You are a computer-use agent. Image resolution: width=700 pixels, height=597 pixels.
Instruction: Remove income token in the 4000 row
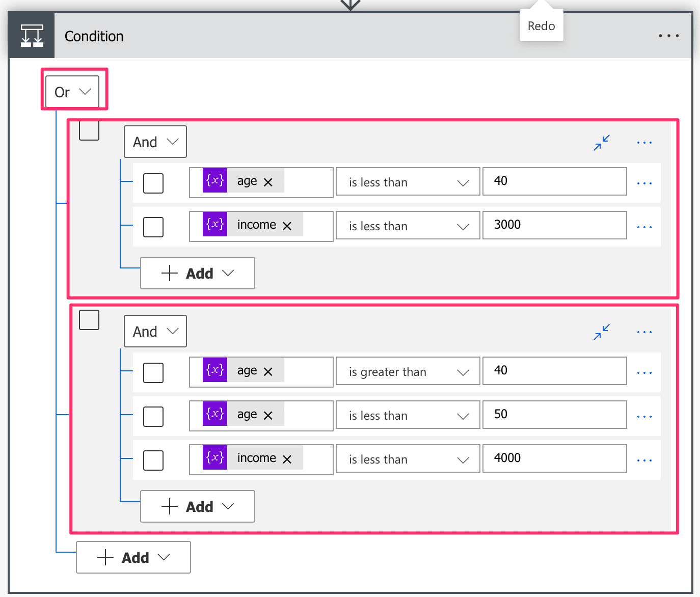tap(287, 459)
